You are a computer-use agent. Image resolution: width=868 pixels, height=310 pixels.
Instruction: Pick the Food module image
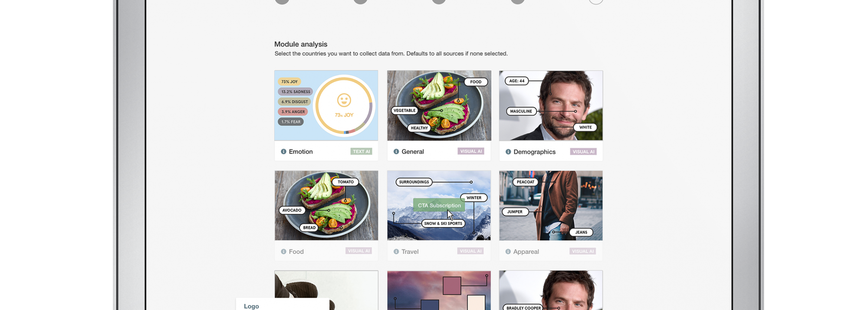click(326, 206)
